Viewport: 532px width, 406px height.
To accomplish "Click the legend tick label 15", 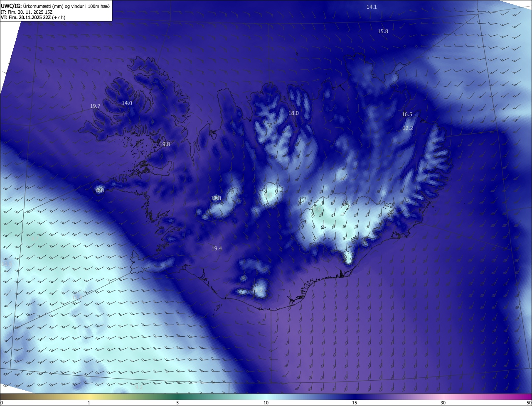I will pyautogui.click(x=355, y=403).
